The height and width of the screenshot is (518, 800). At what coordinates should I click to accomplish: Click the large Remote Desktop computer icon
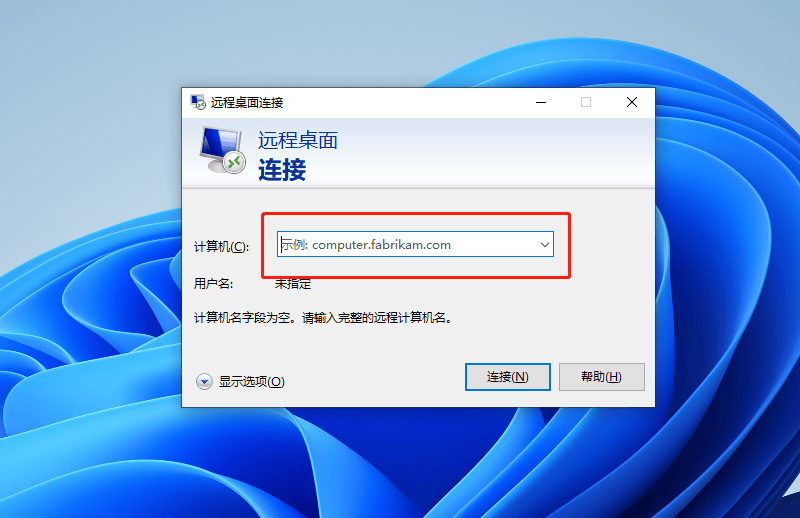(x=222, y=150)
